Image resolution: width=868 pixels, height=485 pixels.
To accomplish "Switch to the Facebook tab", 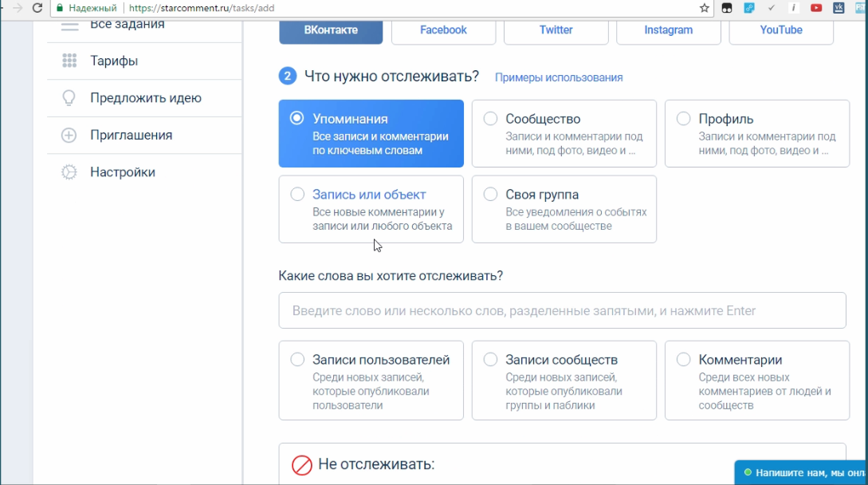I will pos(443,30).
